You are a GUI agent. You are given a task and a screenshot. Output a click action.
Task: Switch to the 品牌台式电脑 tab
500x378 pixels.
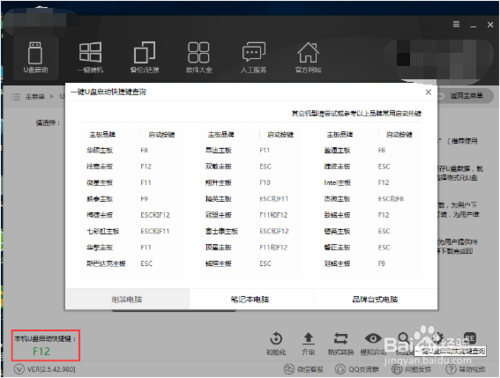coord(375,299)
